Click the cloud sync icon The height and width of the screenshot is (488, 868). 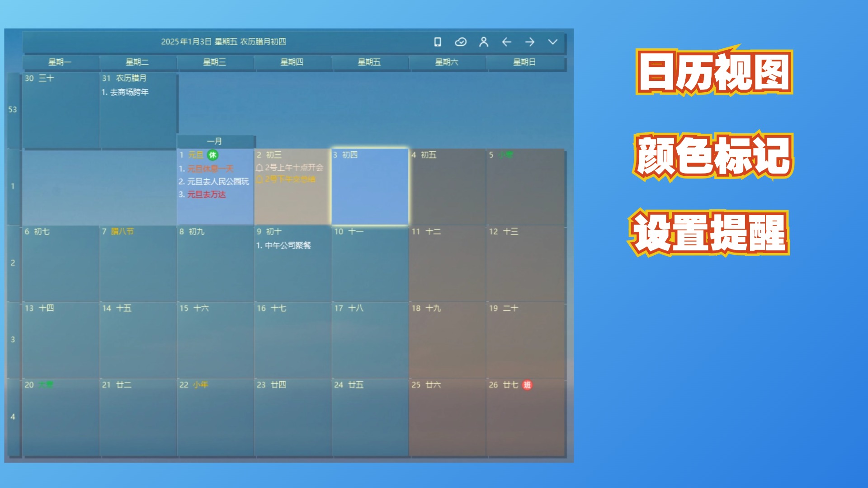pos(460,42)
